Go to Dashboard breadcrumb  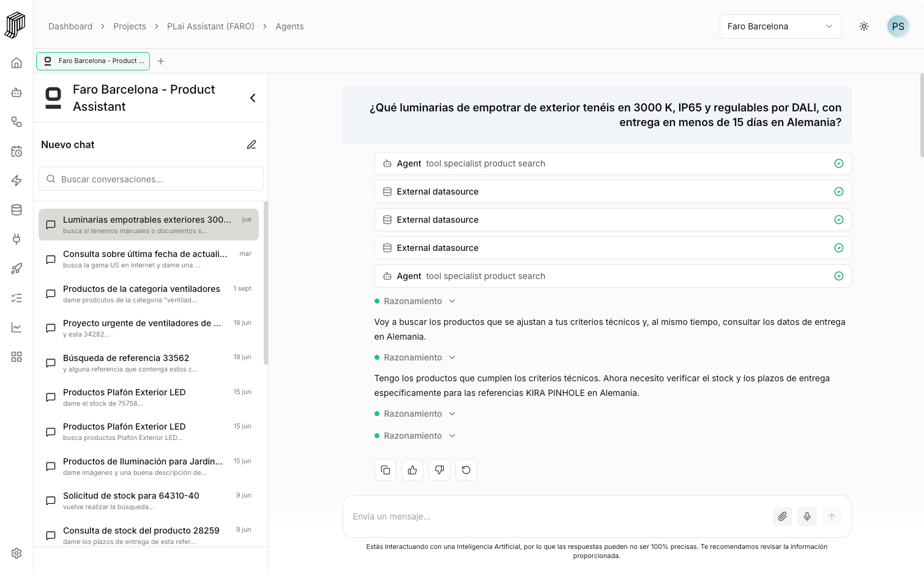(x=70, y=26)
